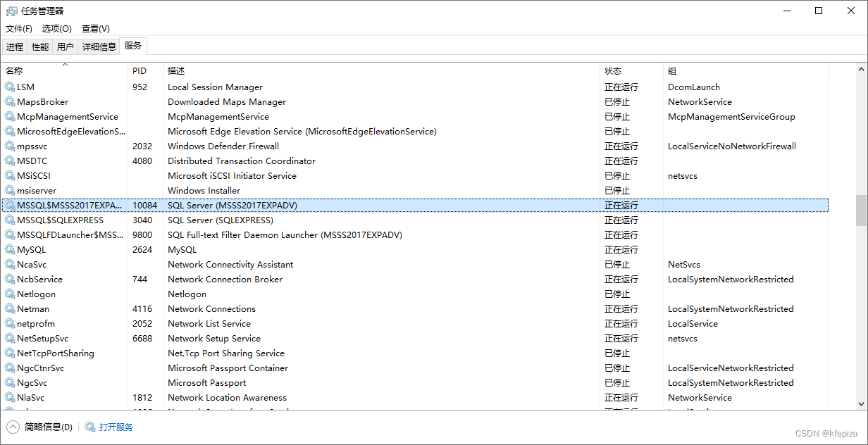The image size is (868, 445).
Task: Click the gear icon beside MapsBroker
Action: point(10,102)
